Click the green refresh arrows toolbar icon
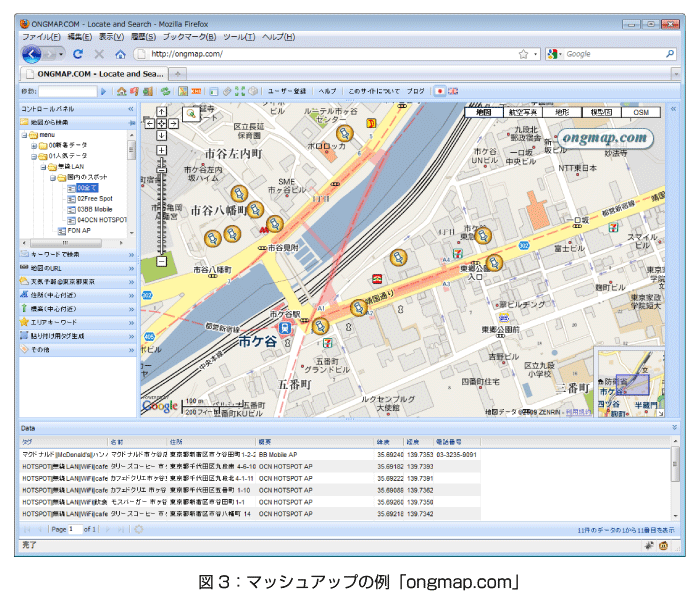This screenshot has height=604, width=700. point(166,92)
